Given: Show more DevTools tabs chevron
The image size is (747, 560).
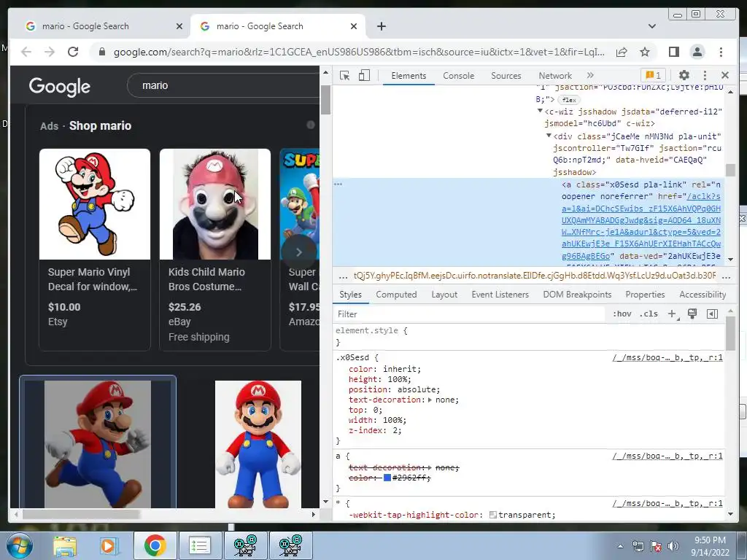Looking at the screenshot, I should point(590,75).
